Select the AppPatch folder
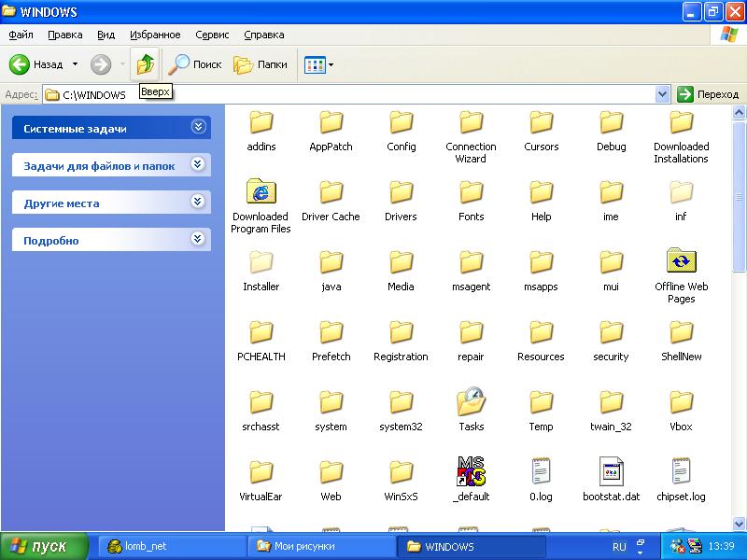 click(331, 131)
